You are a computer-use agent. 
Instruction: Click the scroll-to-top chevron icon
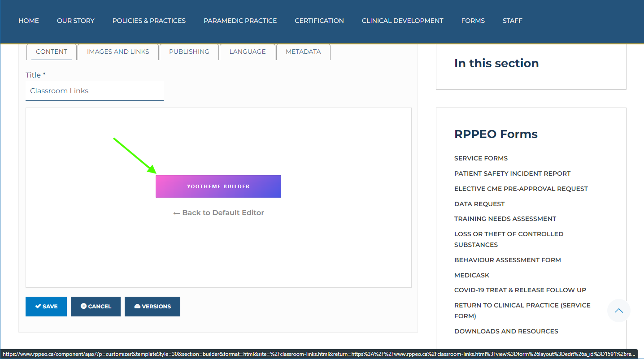619,311
